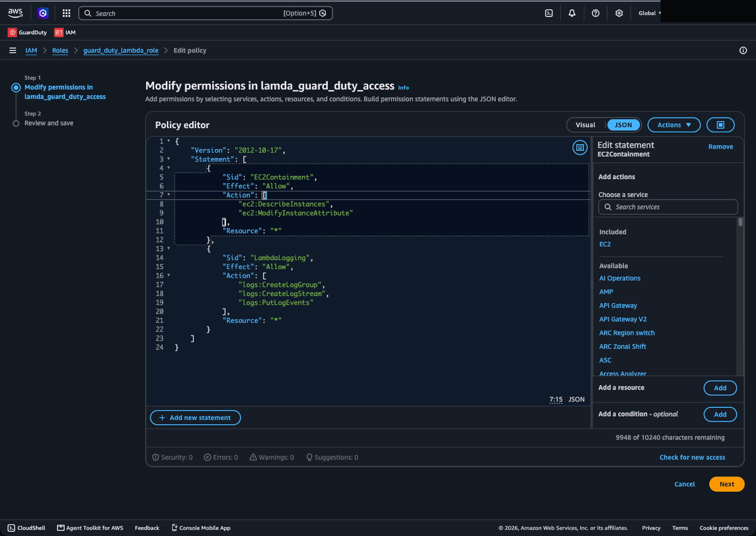Collapse the code fold arrow on line 1
Image resolution: width=756 pixels, height=536 pixels.
coord(168,141)
